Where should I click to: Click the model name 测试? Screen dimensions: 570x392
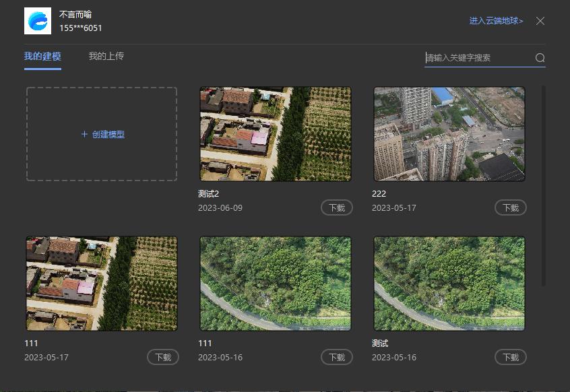click(x=380, y=344)
